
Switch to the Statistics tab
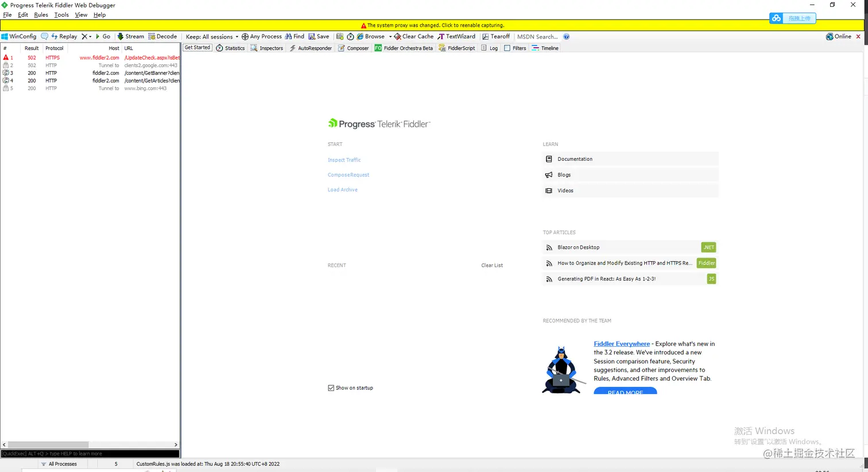[230, 48]
